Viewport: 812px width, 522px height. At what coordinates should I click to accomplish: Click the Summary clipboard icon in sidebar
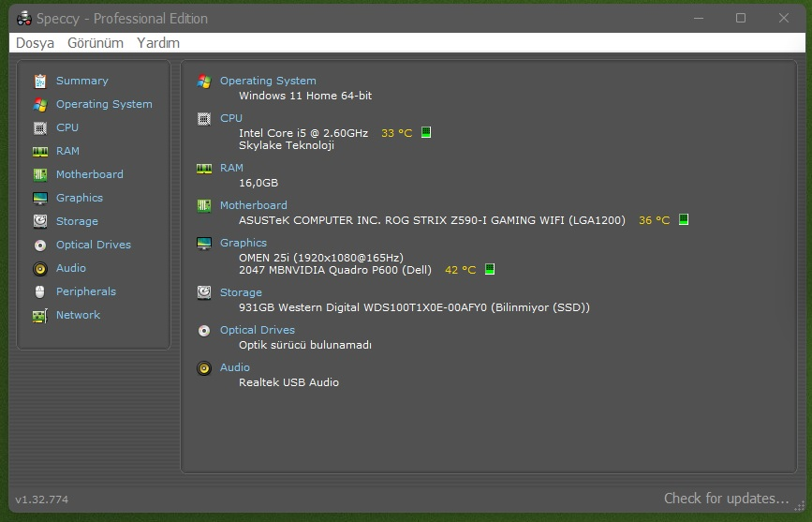click(40, 82)
